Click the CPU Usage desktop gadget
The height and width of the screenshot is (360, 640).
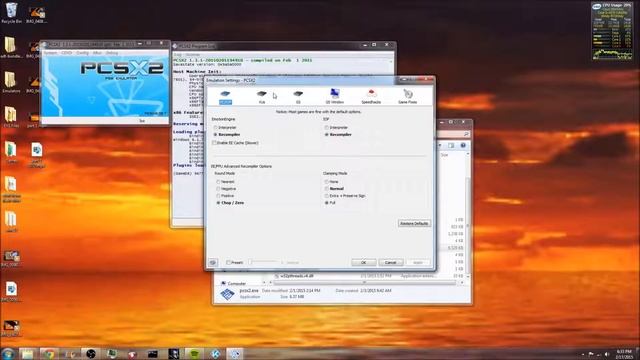pos(612,31)
